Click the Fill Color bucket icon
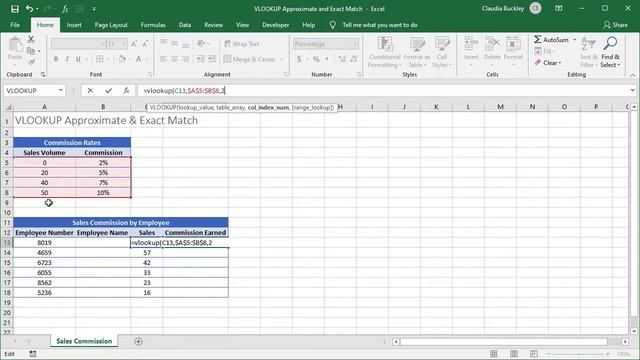640x360 pixels. (122, 59)
